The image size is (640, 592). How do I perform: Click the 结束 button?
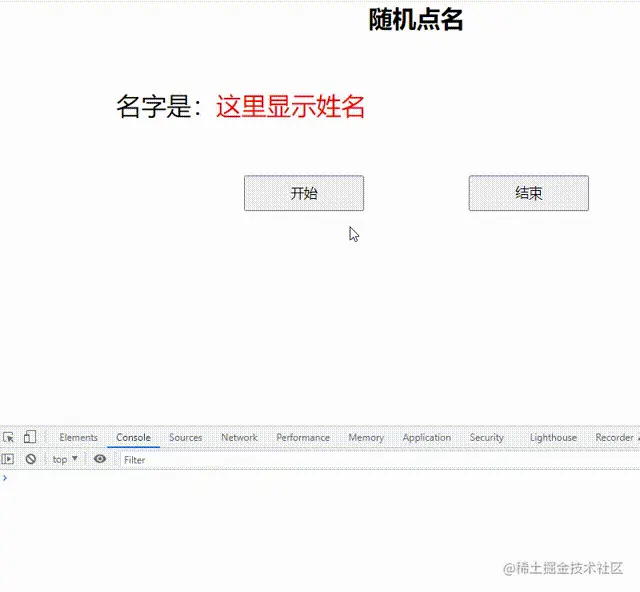tap(529, 193)
